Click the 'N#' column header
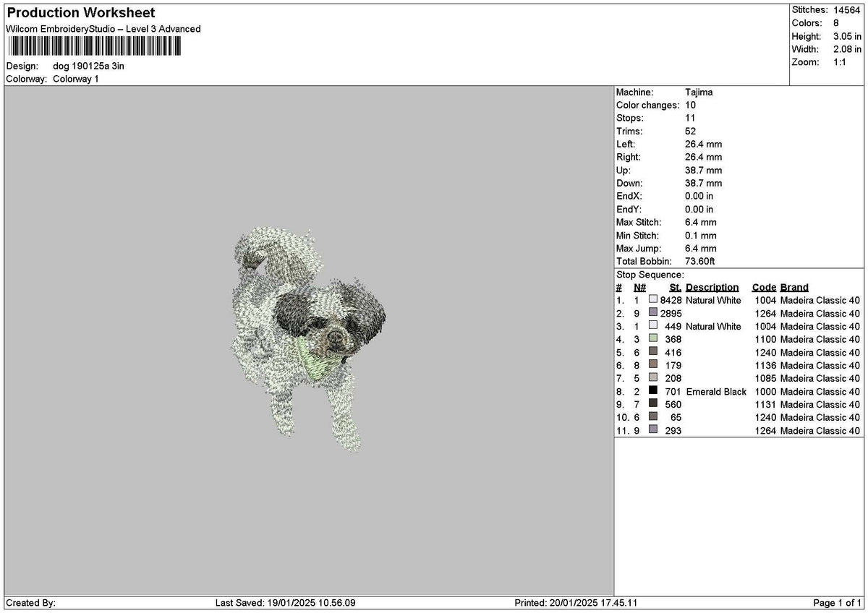The image size is (868, 613). (x=639, y=288)
